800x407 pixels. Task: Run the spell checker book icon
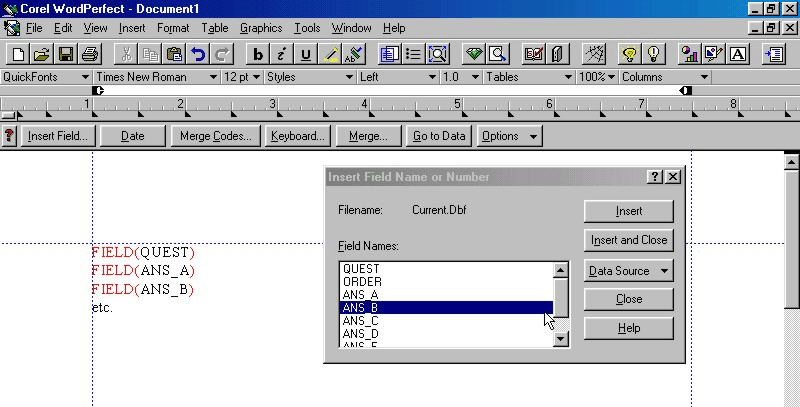point(534,54)
